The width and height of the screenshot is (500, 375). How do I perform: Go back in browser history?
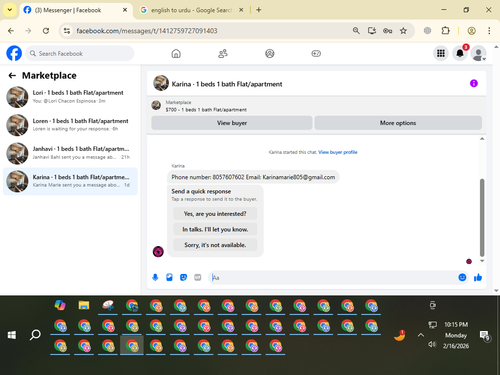[11, 31]
